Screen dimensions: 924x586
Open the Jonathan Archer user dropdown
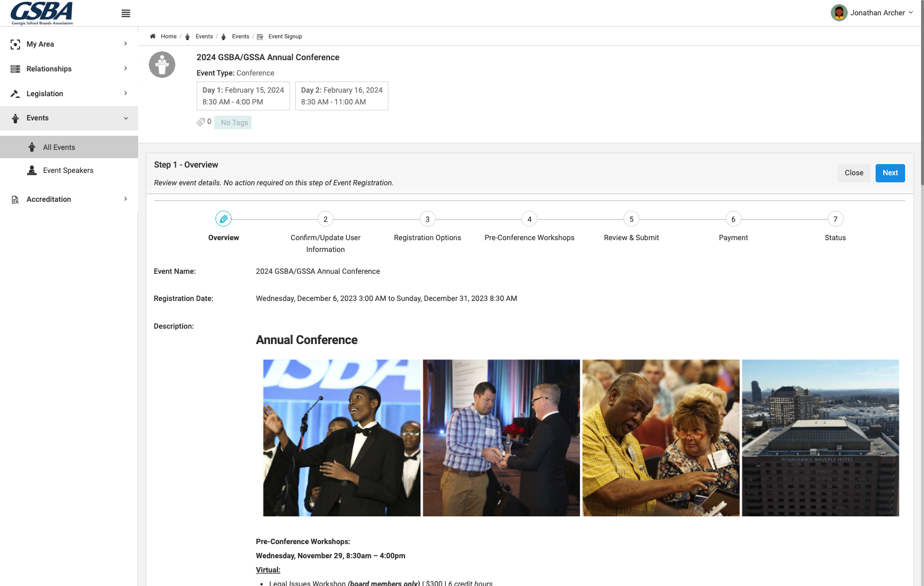(x=872, y=12)
